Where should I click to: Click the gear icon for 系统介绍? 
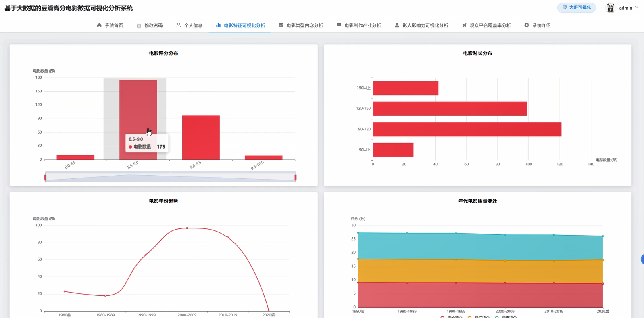click(527, 25)
